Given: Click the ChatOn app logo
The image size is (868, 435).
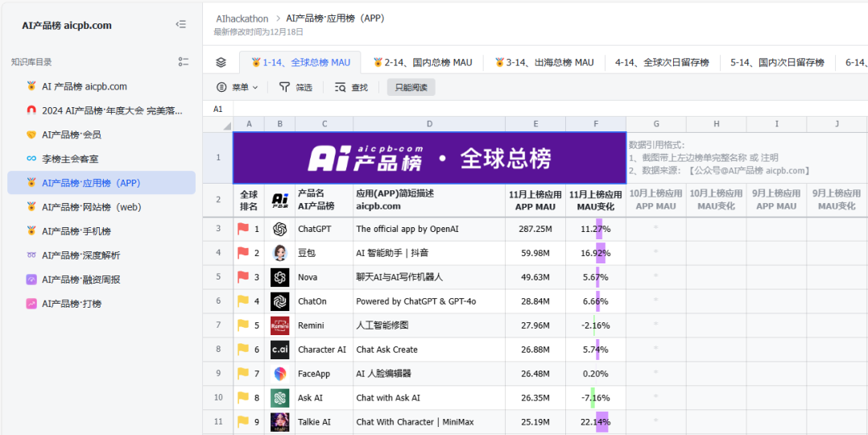Looking at the screenshot, I should [279, 301].
